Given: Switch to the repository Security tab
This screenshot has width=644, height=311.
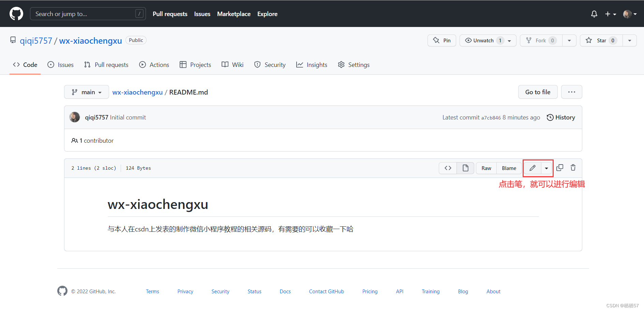Looking at the screenshot, I should (270, 65).
